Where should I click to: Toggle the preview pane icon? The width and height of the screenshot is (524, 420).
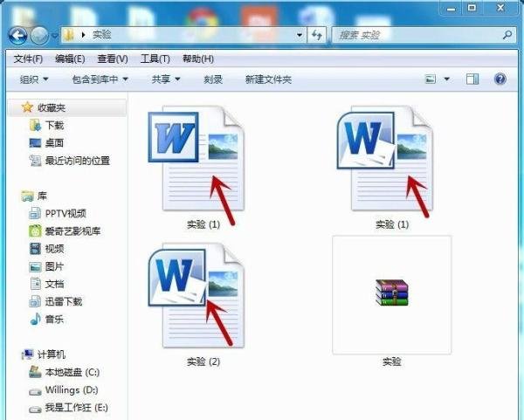tap(472, 79)
